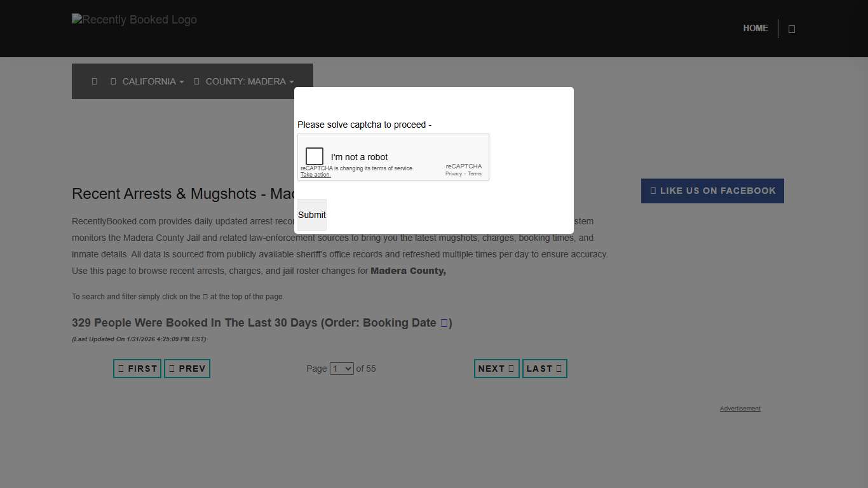This screenshot has width=868, height=488.
Task: Open the Take action link in the captcha
Action: [315, 174]
